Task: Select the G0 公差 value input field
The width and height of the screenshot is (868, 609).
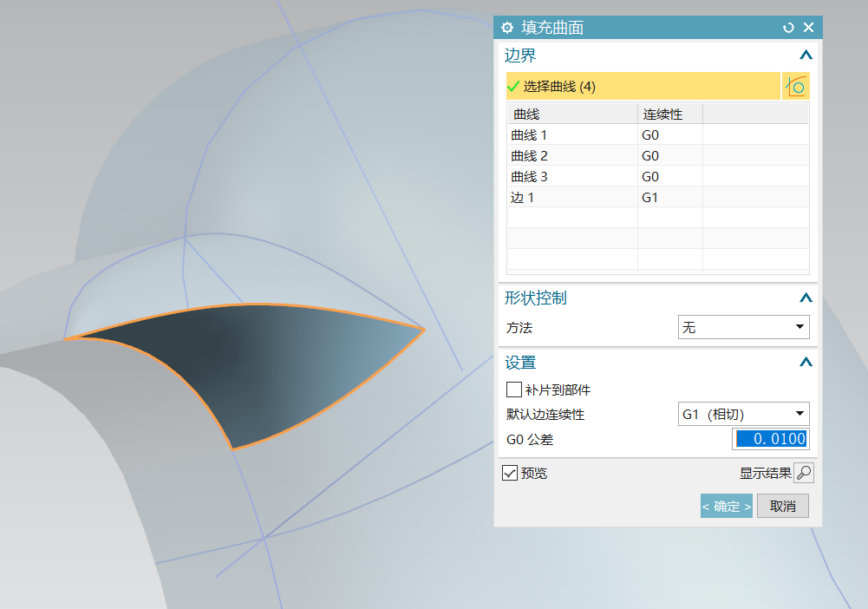Action: (x=770, y=439)
